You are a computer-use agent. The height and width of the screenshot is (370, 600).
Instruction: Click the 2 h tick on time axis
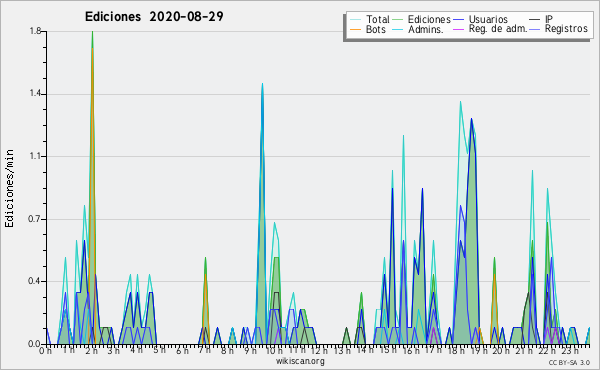pyautogui.click(x=91, y=351)
